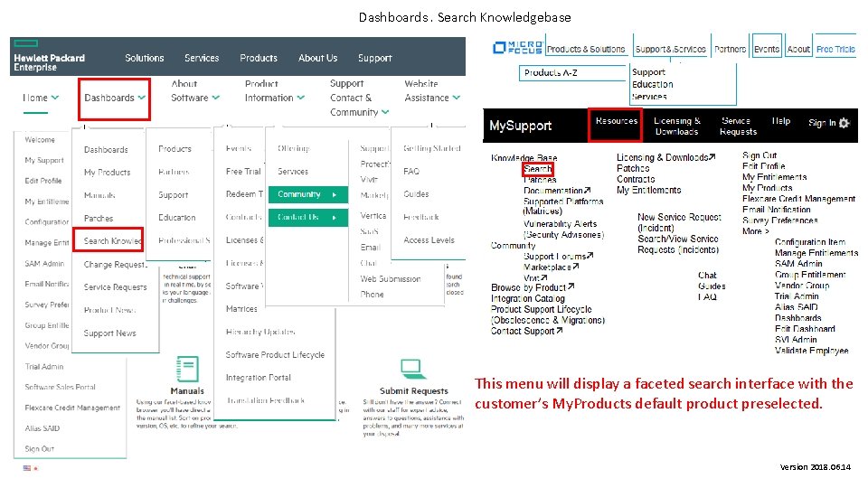This screenshot has height=488, width=868.
Task: Open Partners in Micro Focus menu
Action: click(x=730, y=49)
